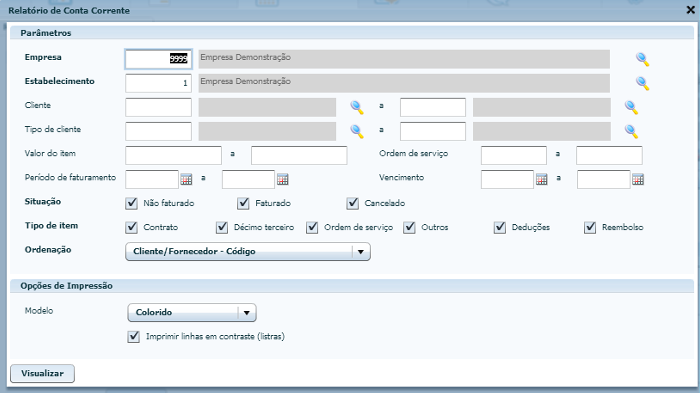Click the ending Tipo de cliente field
Image resolution: width=700 pixels, height=393 pixels.
[x=433, y=131]
